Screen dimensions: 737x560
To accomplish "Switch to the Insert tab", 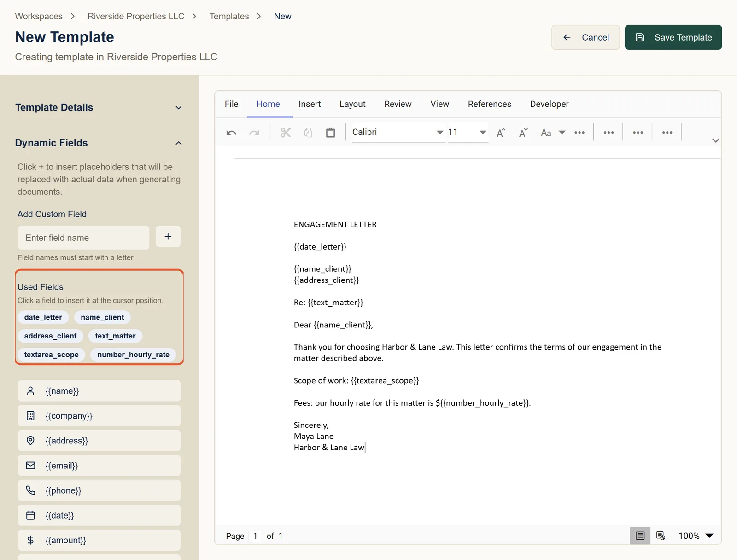I will 310,104.
